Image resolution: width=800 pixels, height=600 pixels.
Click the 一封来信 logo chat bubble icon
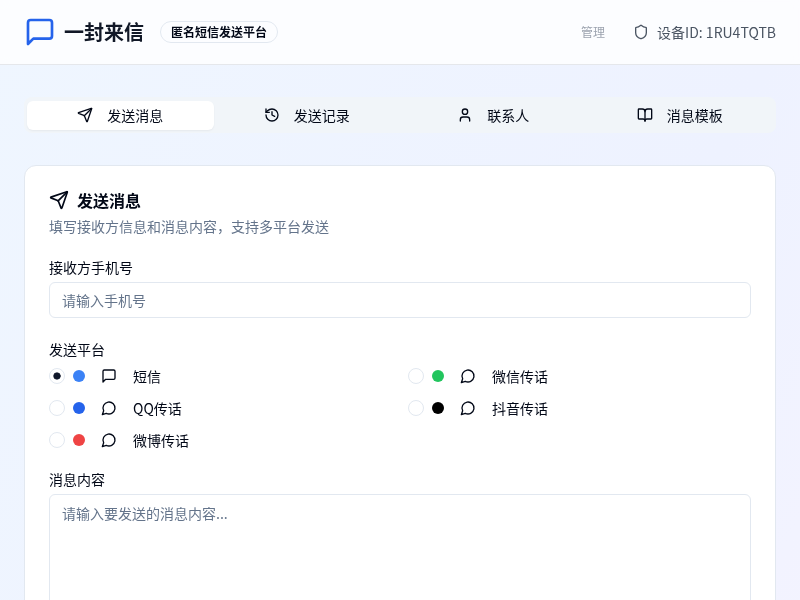click(40, 32)
